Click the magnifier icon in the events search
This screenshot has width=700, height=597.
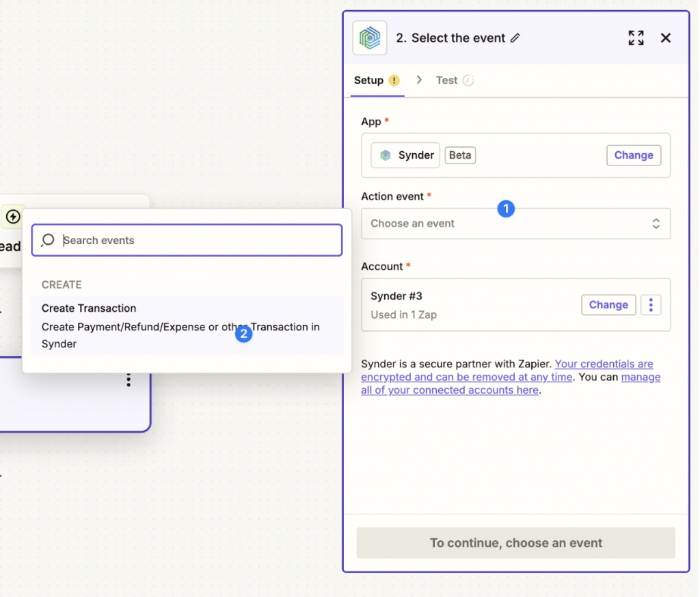47,240
